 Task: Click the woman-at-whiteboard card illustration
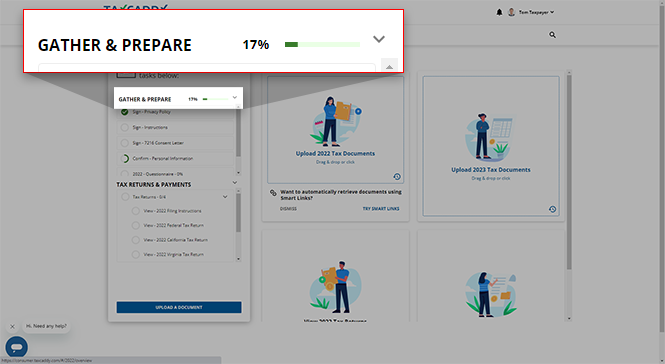491,295
